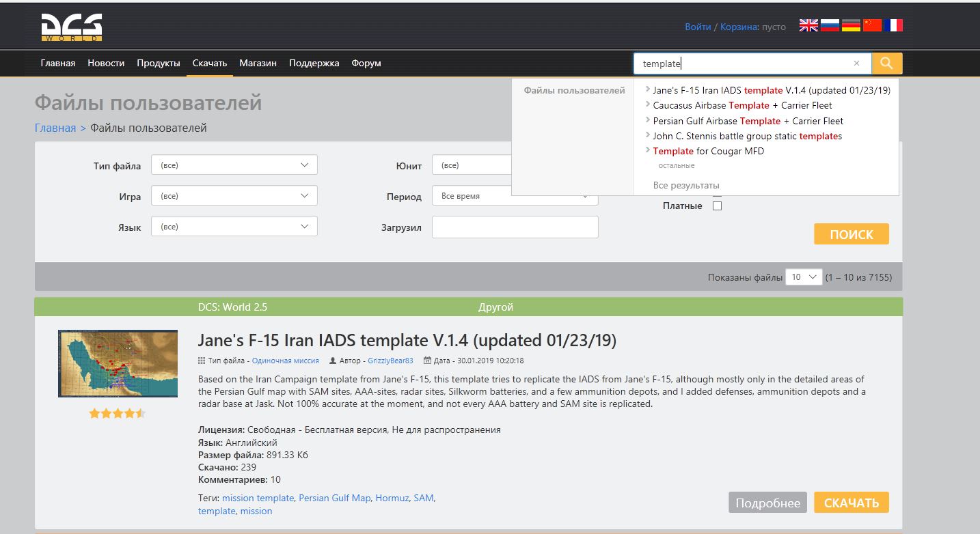Click the (1 – 10 из 7155) text
The height and width of the screenshot is (534, 980).
click(858, 277)
